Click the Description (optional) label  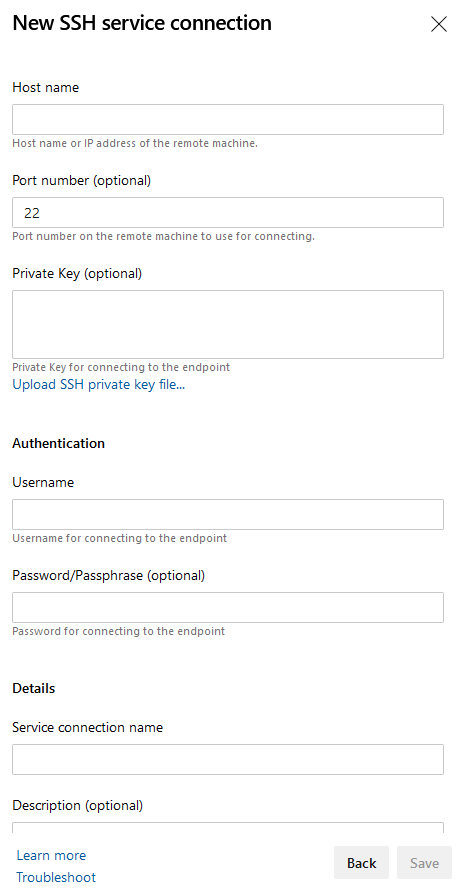[x=78, y=806]
